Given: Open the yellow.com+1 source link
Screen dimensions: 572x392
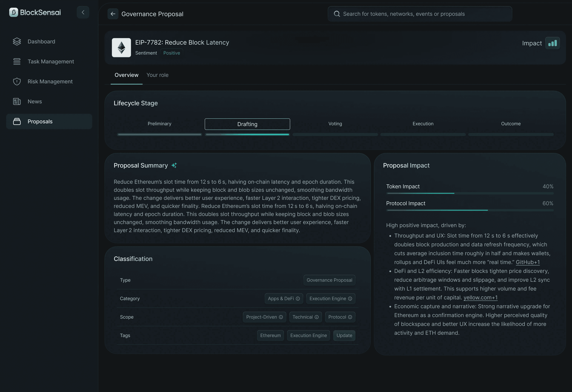Looking at the screenshot, I should (480, 298).
